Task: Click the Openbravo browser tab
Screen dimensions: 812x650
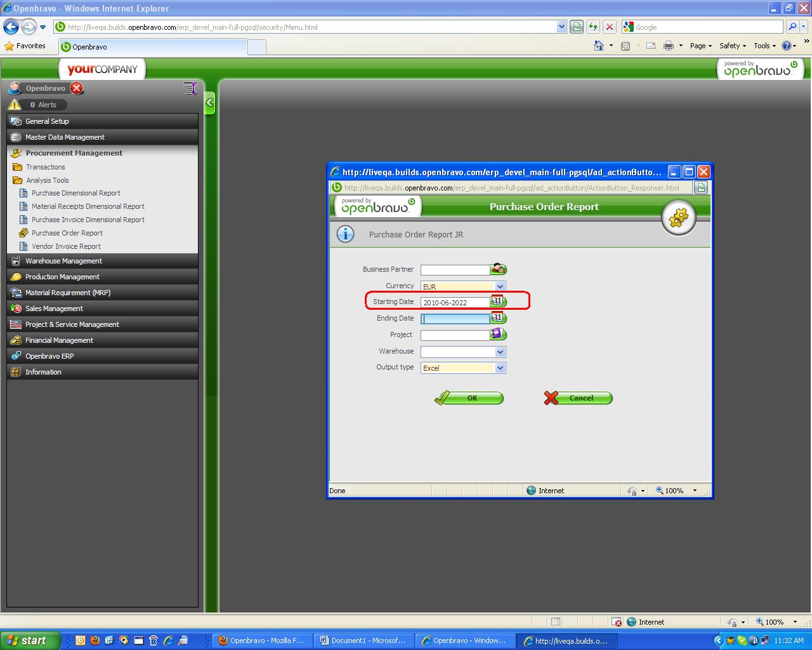Action: coord(152,47)
